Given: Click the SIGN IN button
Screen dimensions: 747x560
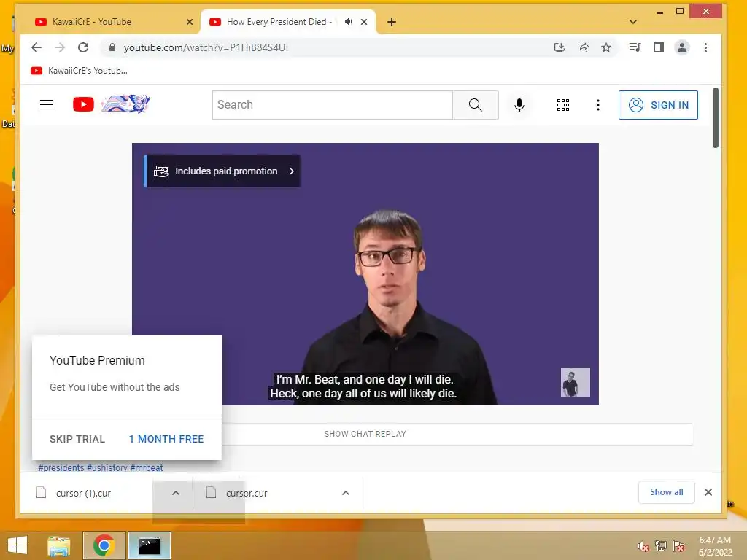Looking at the screenshot, I should click(659, 105).
